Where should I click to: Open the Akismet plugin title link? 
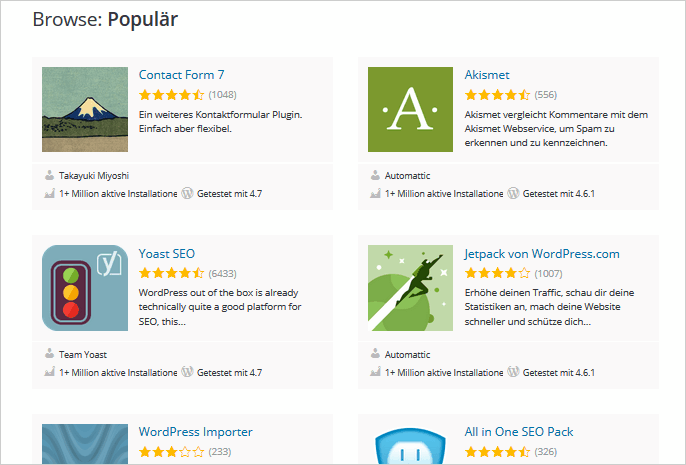487,75
